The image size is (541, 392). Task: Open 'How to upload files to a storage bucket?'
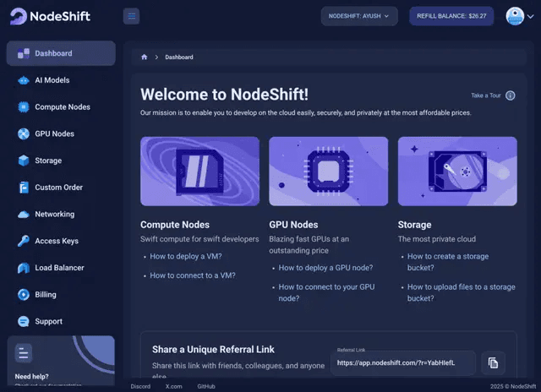click(x=461, y=292)
